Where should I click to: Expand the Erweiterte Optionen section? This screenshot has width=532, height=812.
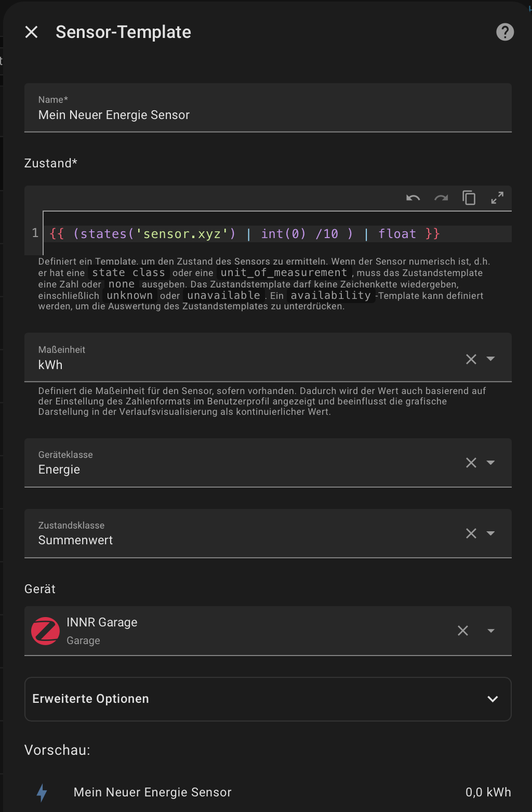coord(268,699)
